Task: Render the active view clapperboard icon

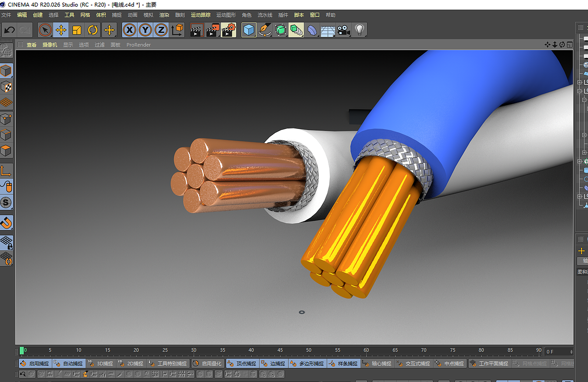Action: pyautogui.click(x=197, y=30)
